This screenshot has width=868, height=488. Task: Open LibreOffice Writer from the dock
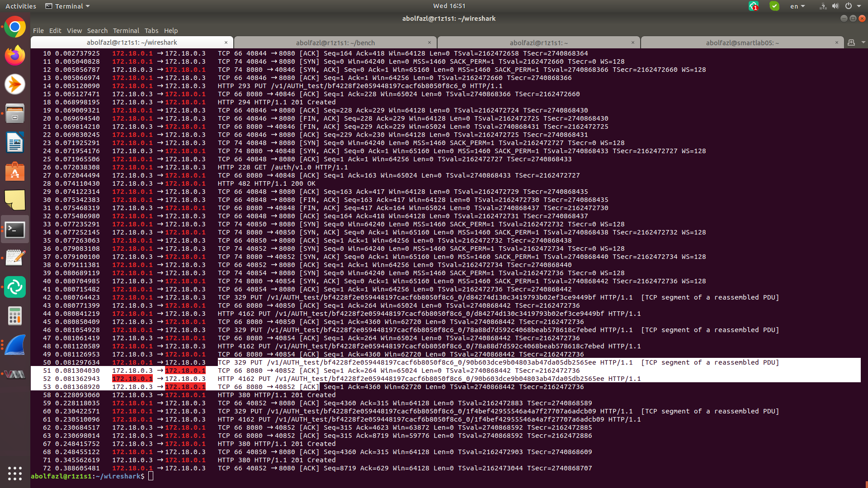pos(15,143)
